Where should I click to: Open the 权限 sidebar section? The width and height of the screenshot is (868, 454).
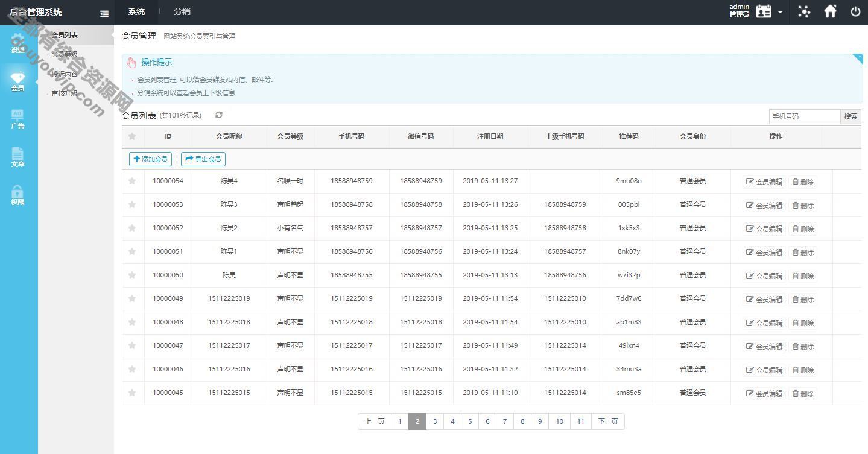pos(18,195)
